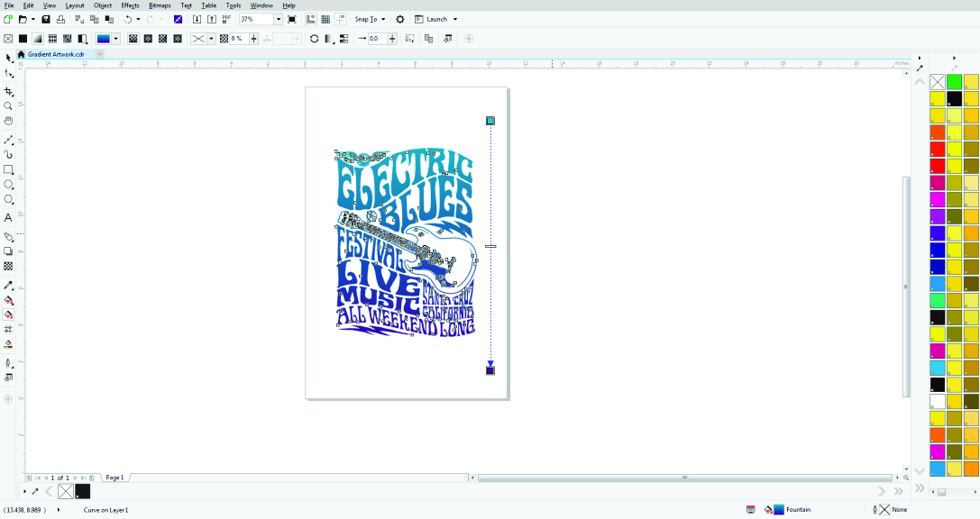Switch to Gradient Artwork.cdr tab

55,54
